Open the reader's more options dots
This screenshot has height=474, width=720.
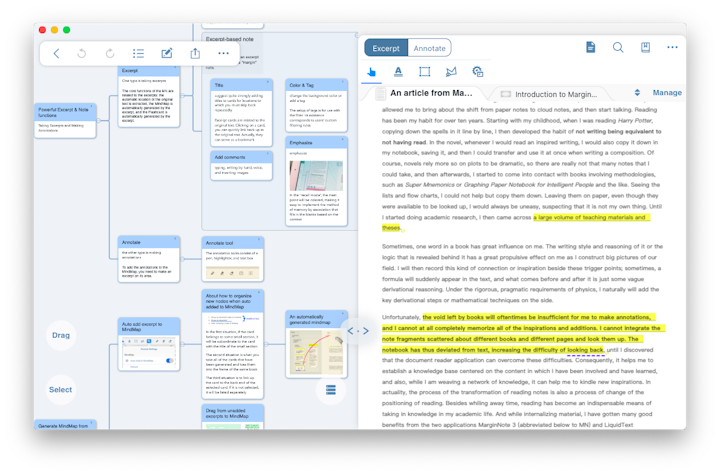(672, 47)
